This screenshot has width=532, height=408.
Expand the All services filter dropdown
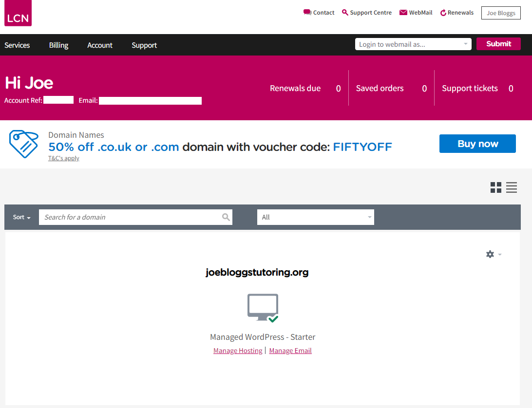pyautogui.click(x=315, y=217)
